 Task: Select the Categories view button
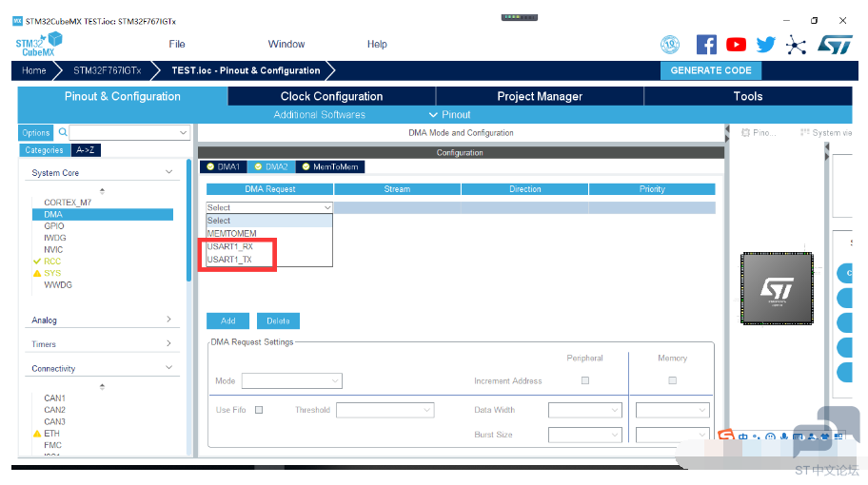tap(45, 150)
